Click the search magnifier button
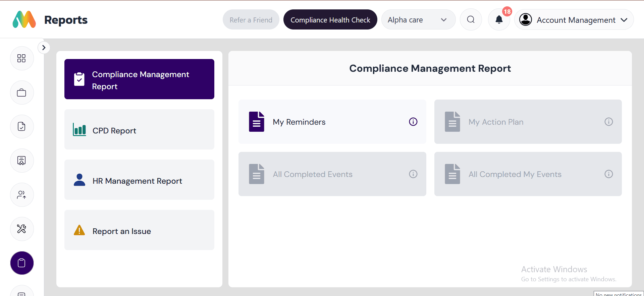This screenshot has height=296, width=644. (x=471, y=20)
